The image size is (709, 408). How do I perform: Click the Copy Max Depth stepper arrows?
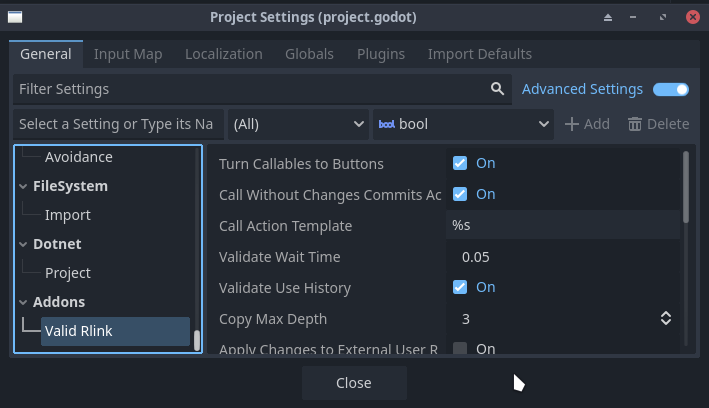[x=666, y=318]
